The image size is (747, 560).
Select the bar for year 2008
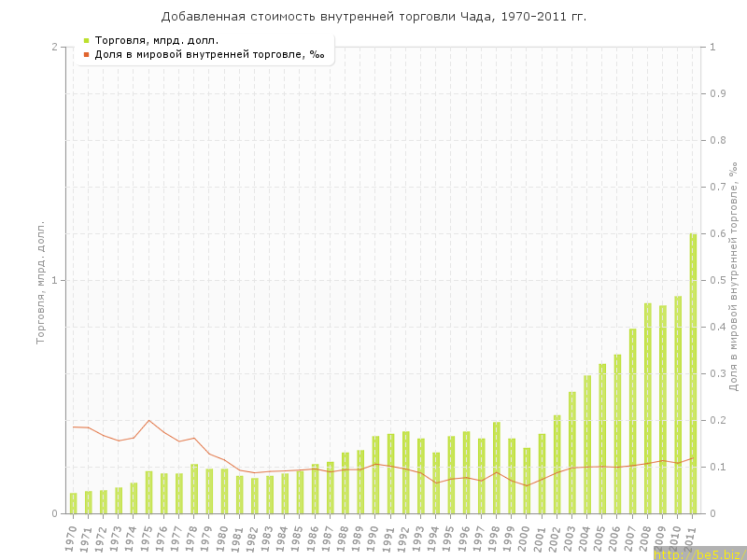coord(648,408)
